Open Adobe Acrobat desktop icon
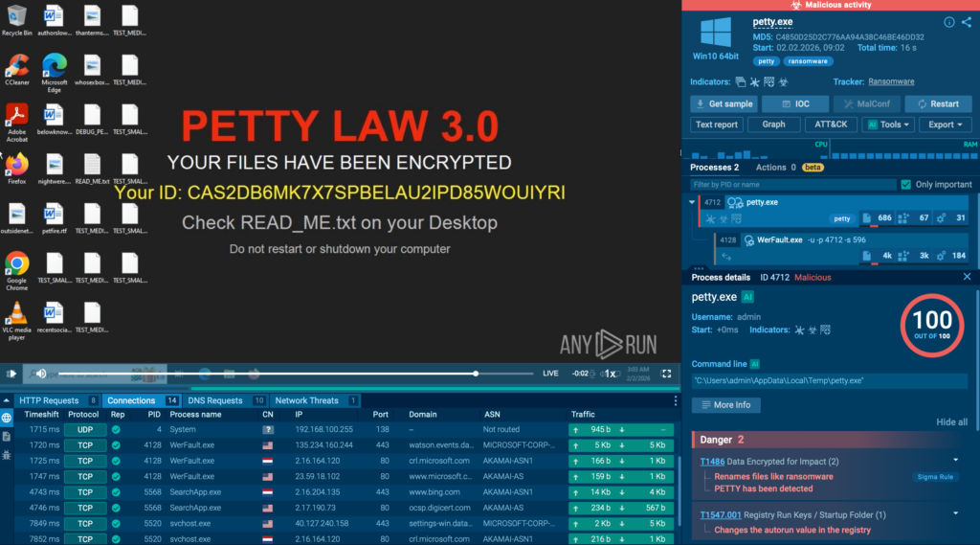Image resolution: width=980 pixels, height=545 pixels. tap(17, 123)
